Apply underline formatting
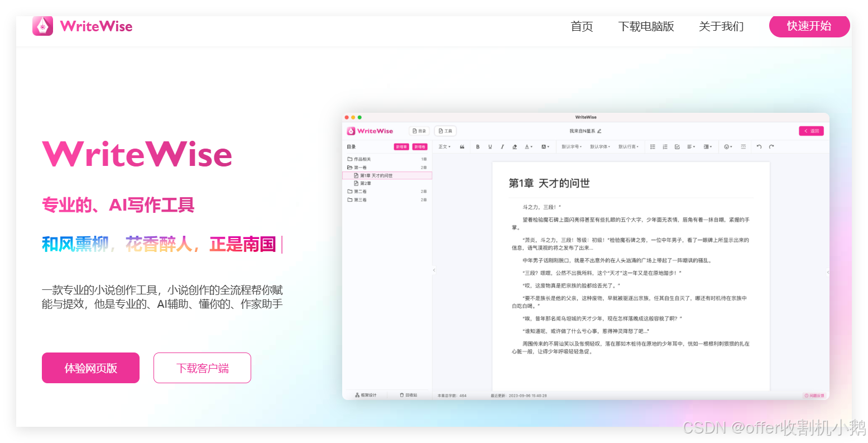Screen dimensions: 868x443 490,146
